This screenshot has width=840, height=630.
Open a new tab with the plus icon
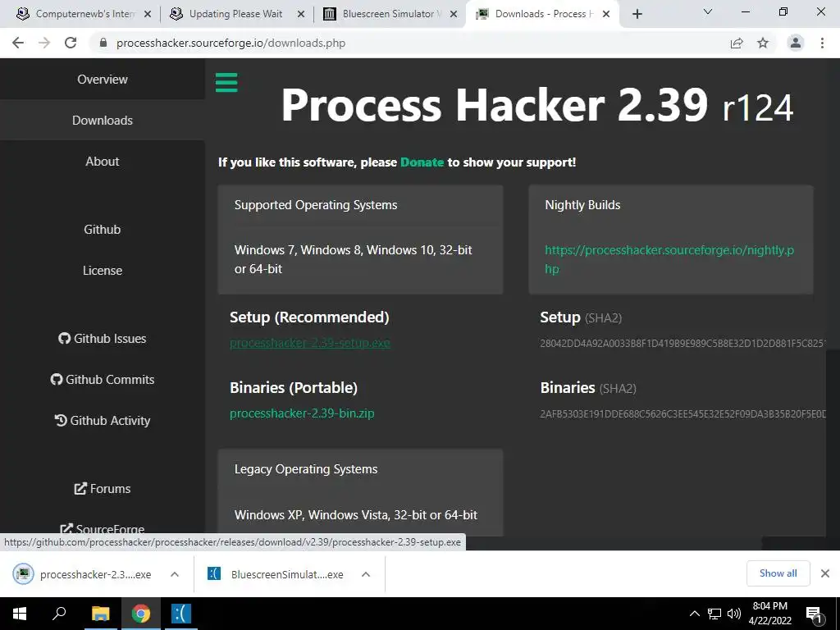pos(637,14)
